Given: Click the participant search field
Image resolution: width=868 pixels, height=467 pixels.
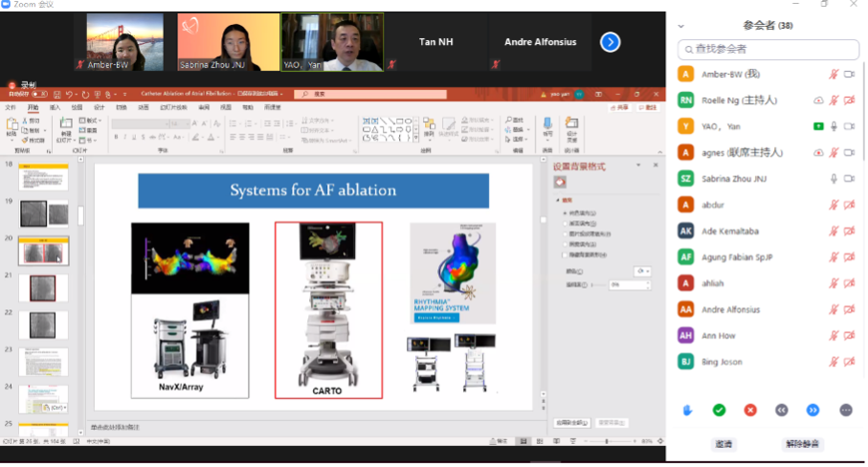Looking at the screenshot, I should [x=768, y=49].
